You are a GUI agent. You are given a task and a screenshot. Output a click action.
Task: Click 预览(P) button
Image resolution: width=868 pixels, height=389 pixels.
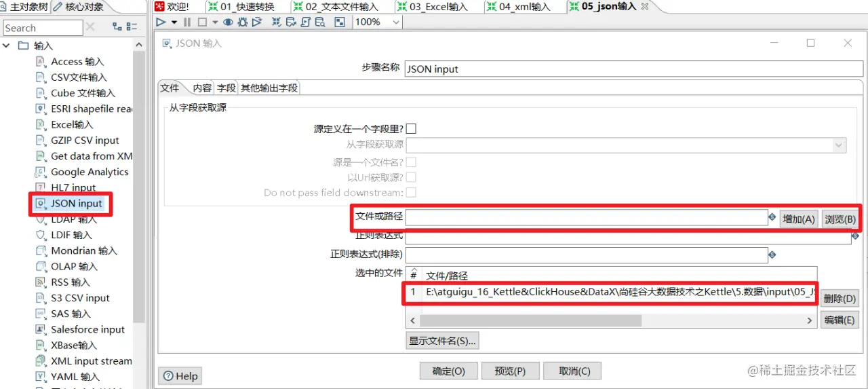pyautogui.click(x=510, y=371)
